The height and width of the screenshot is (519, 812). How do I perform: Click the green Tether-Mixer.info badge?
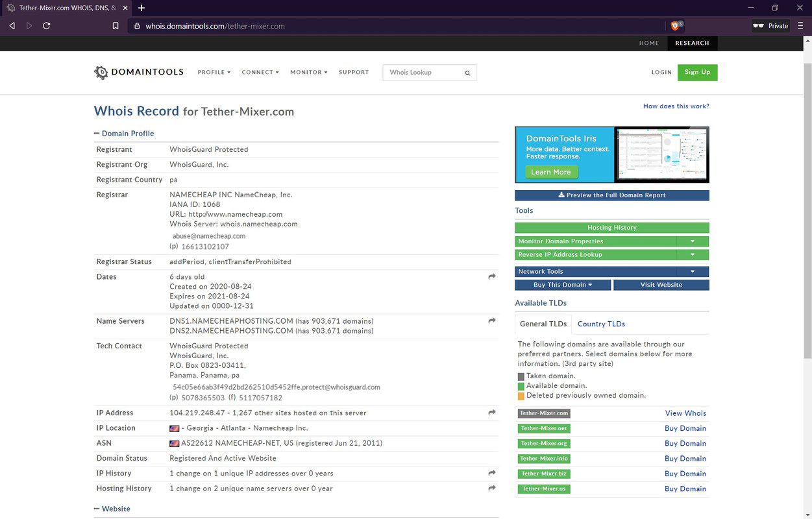coord(544,459)
